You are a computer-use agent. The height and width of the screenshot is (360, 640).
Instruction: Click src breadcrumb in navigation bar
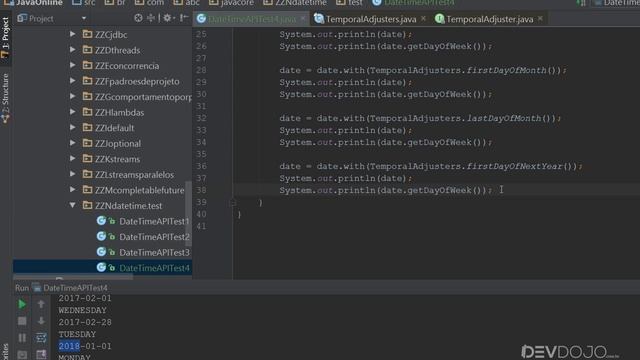click(x=84, y=3)
